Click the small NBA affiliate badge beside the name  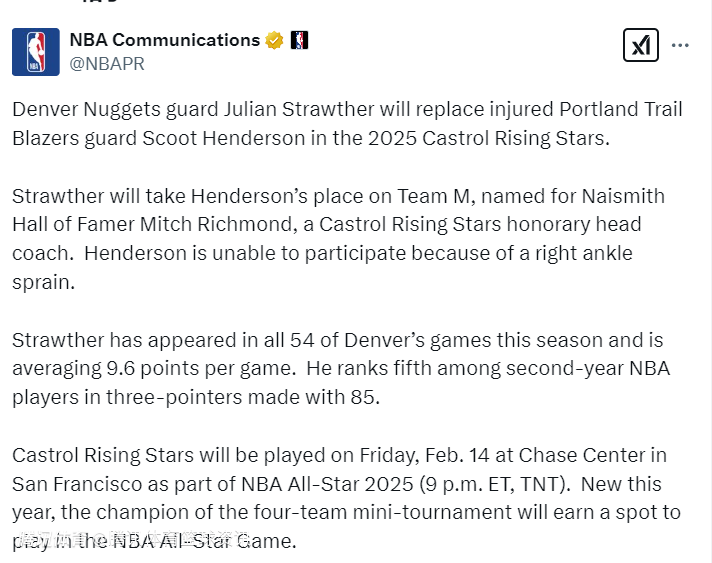(x=299, y=41)
